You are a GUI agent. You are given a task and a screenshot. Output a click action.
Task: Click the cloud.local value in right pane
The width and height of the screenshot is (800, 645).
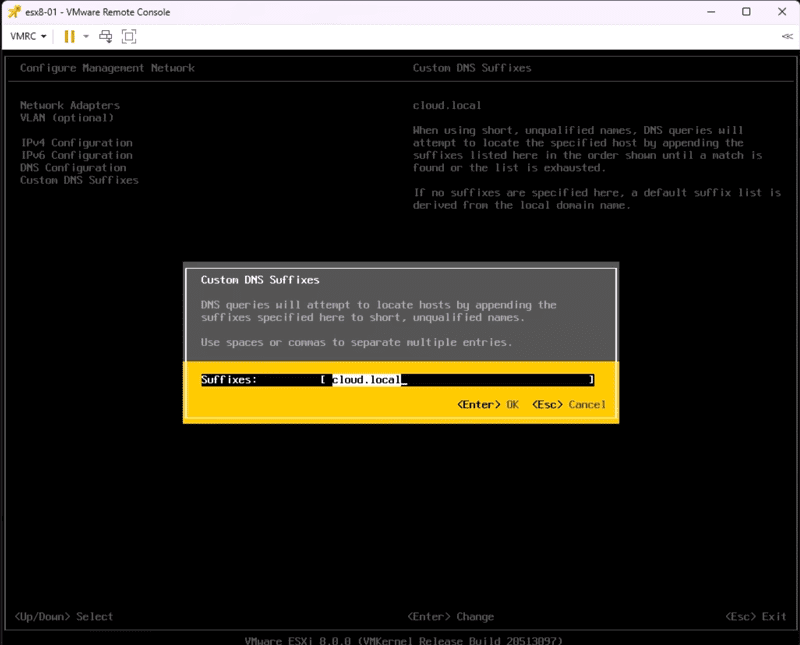pyautogui.click(x=447, y=106)
